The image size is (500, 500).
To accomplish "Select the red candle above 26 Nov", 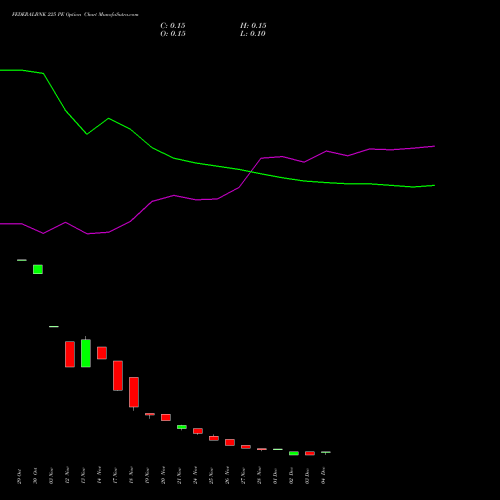I will pyautogui.click(x=230, y=442).
